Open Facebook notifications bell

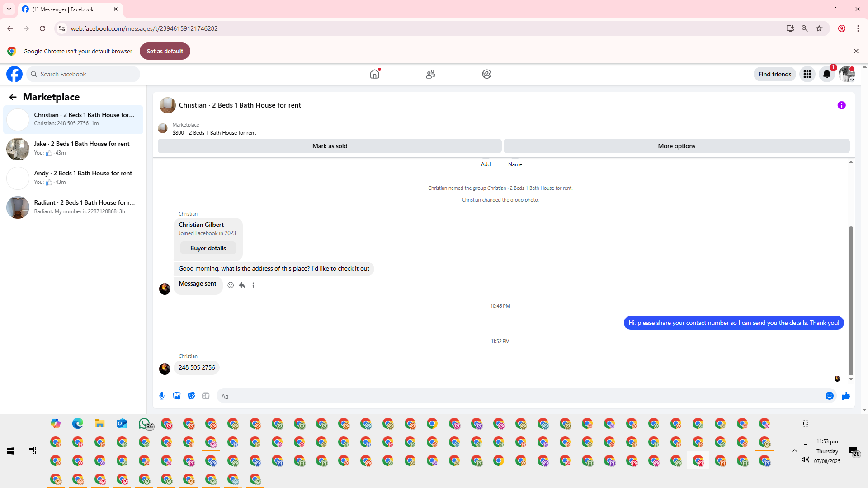click(826, 74)
